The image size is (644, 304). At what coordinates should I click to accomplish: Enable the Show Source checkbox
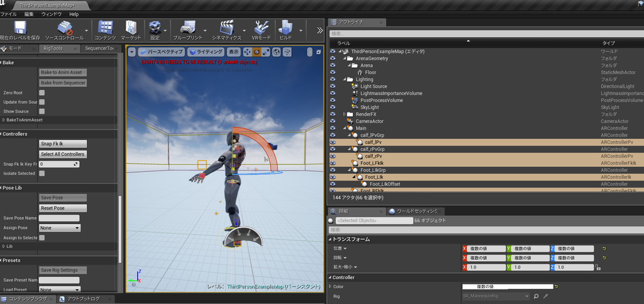(x=42, y=111)
